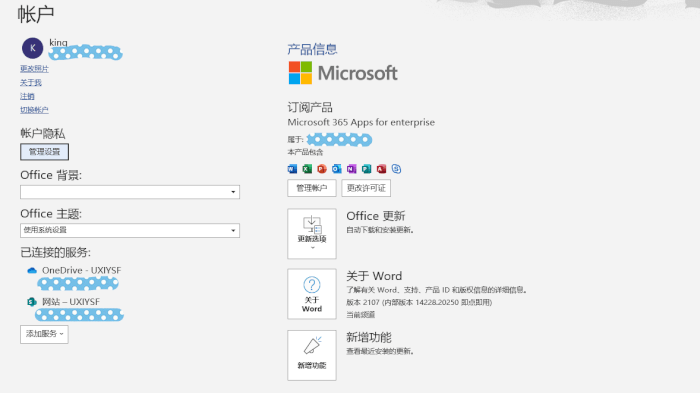Click the Publisher app icon
The image size is (700, 393).
[366, 169]
